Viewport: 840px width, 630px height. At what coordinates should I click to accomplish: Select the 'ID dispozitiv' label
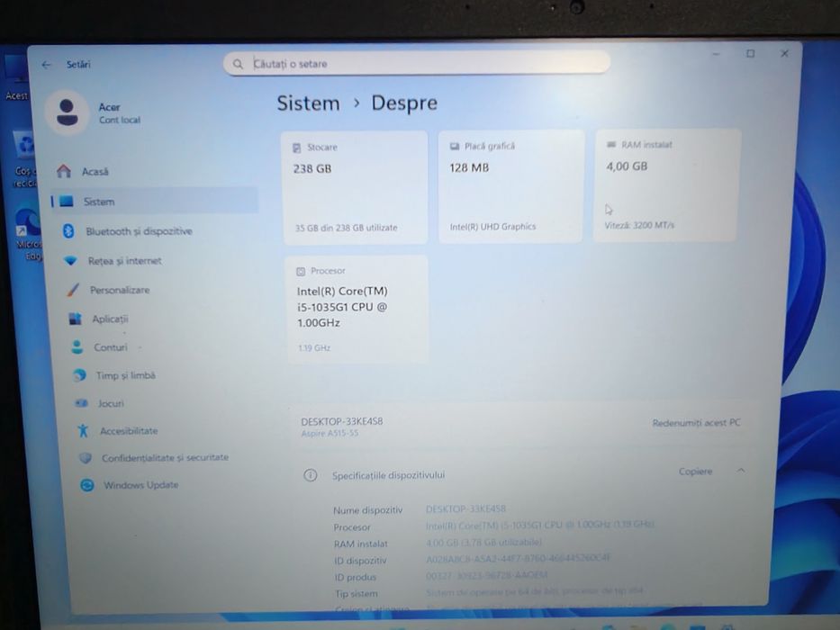point(359,561)
